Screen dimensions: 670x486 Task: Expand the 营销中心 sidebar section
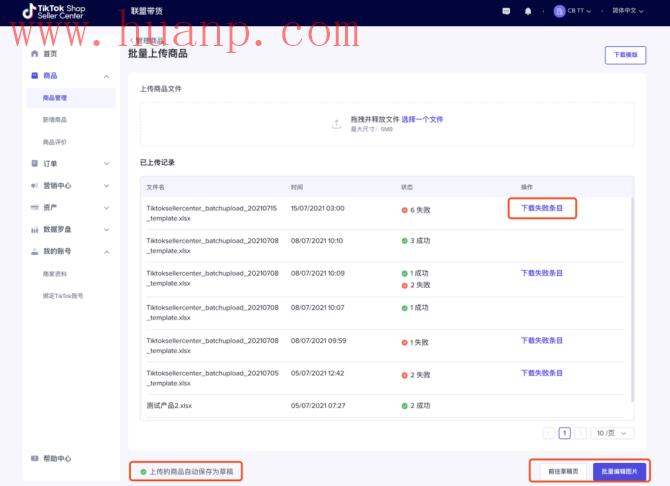pyautogui.click(x=106, y=186)
